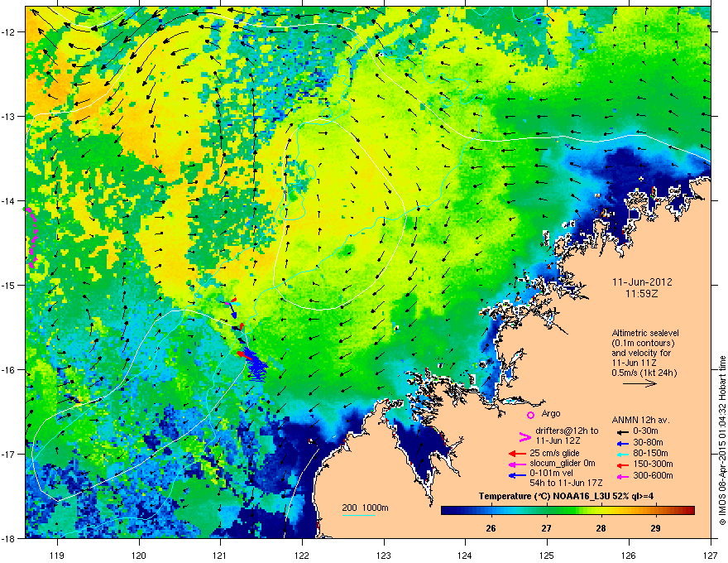The width and height of the screenshot is (728, 563).
Task: Click the 'ANMN 12h av.' heading
Action: coord(640,421)
